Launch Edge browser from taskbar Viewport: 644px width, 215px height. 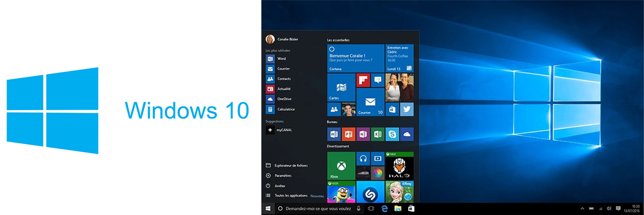pyautogui.click(x=385, y=208)
